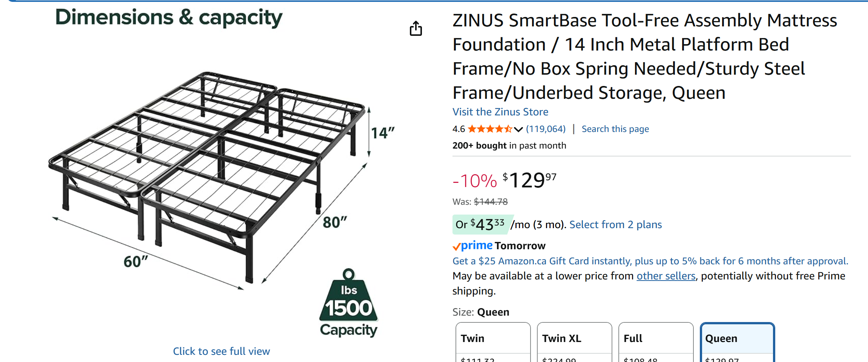Select the Queen size option
868x362 pixels.
pyautogui.click(x=737, y=342)
